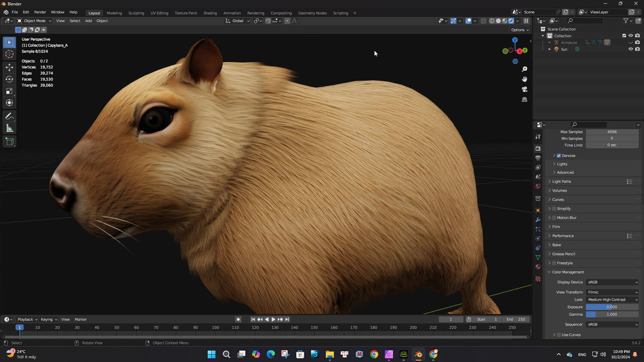Open the View Transform Filmic dropdown

[x=612, y=292]
